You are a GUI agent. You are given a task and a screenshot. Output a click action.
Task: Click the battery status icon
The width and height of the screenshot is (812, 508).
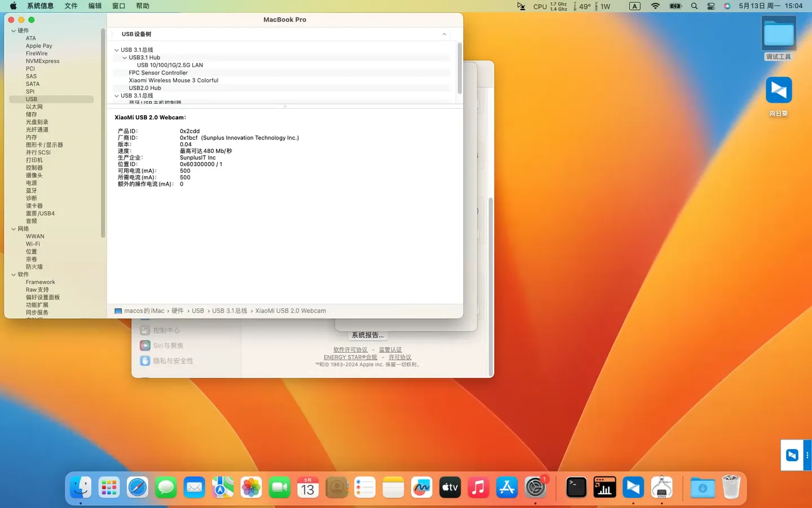tap(674, 6)
